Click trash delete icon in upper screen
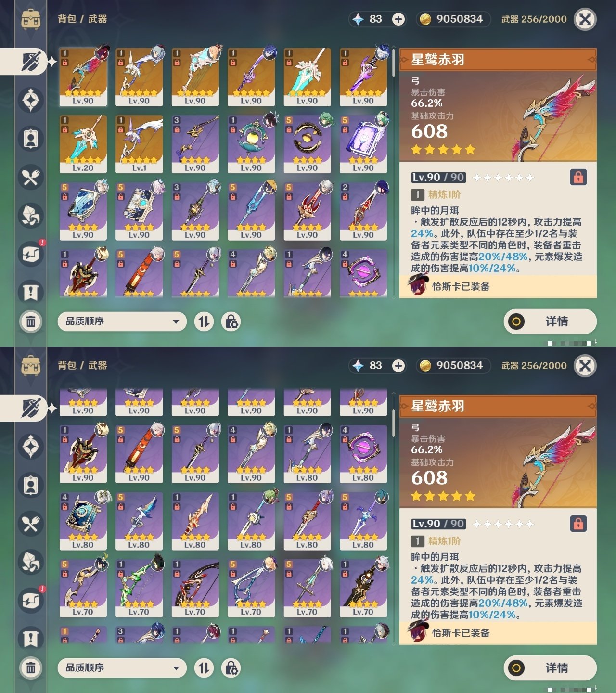Screen dimensions: 616x693 [x=31, y=321]
